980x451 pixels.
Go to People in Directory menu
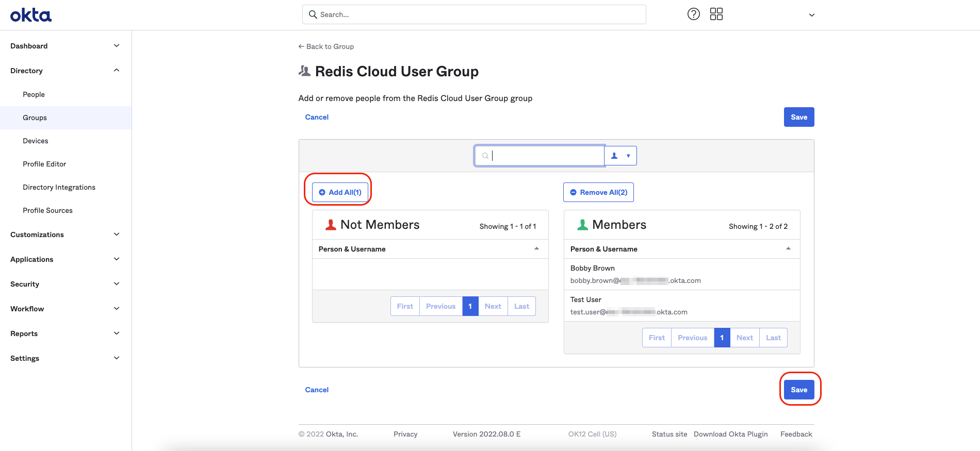coord(34,94)
